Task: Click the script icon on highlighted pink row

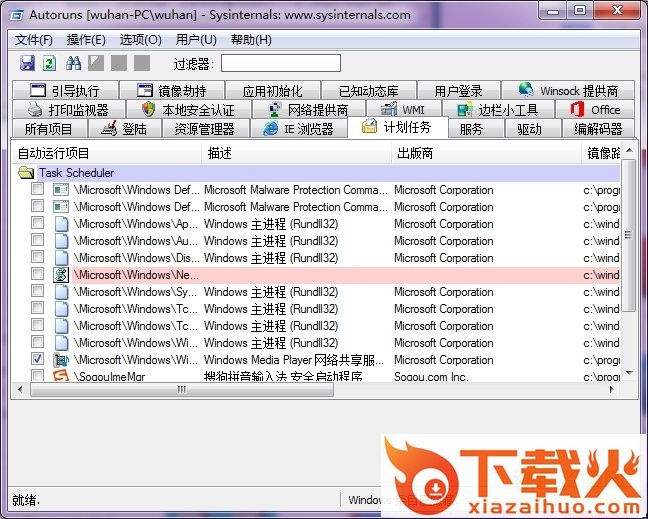Action: (60, 275)
